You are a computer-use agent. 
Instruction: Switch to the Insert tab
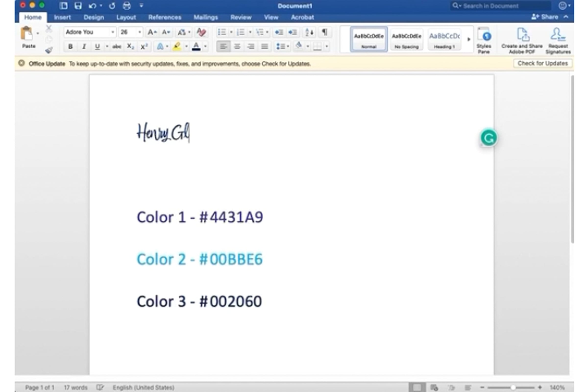62,17
